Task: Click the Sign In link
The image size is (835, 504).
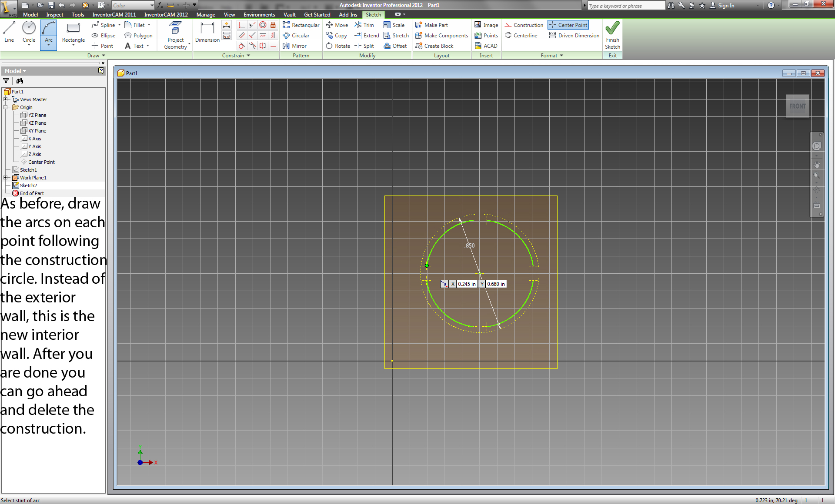Action: 726,6
